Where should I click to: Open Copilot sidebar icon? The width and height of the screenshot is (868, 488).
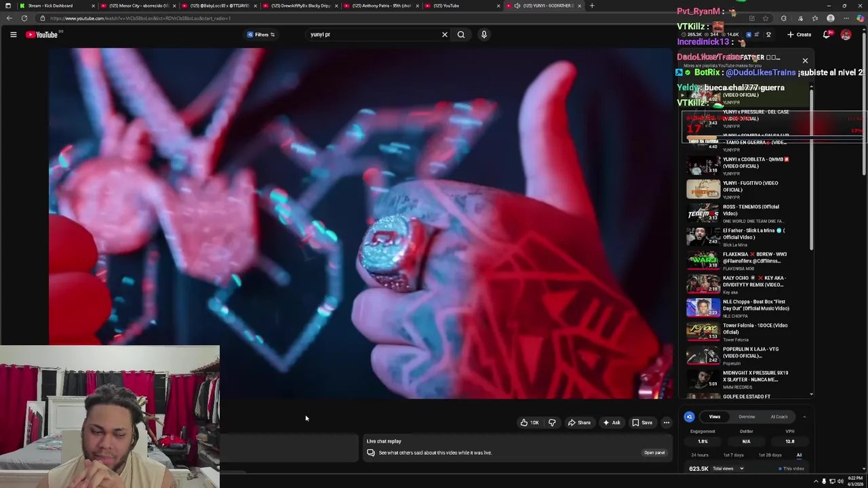[861, 18]
